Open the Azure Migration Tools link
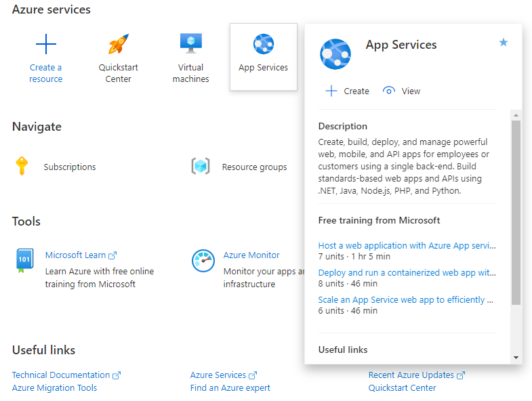This screenshot has width=532, height=401. [x=54, y=388]
